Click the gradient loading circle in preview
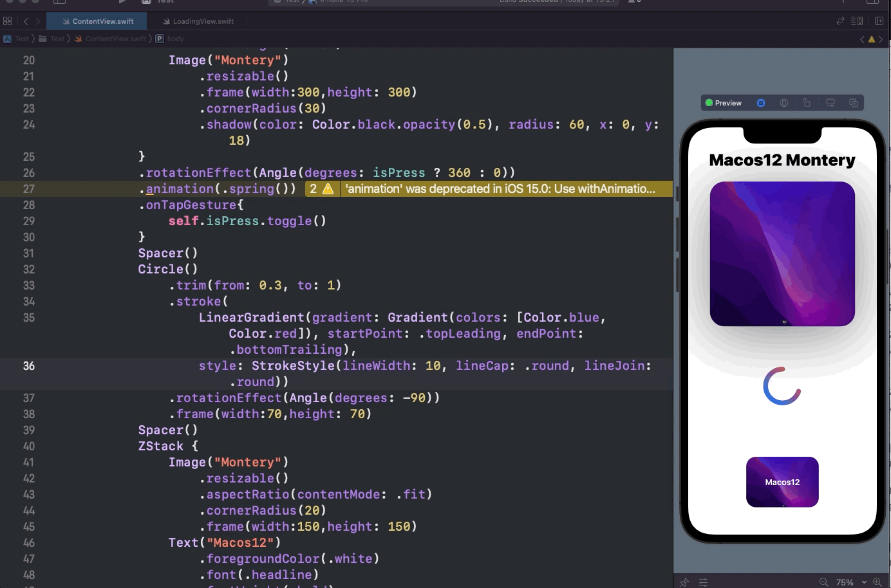 coord(782,386)
